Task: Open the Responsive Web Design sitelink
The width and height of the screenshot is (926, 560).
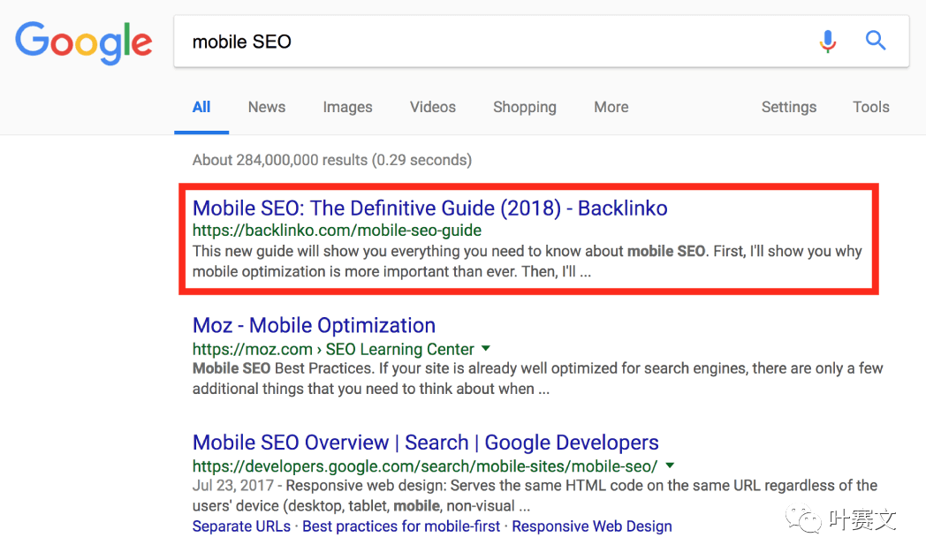Action: coord(592,526)
